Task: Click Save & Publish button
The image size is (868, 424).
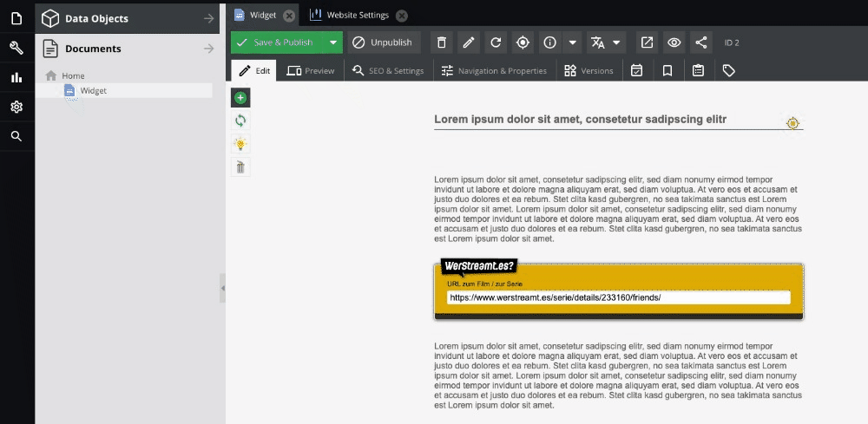Action: click(276, 42)
